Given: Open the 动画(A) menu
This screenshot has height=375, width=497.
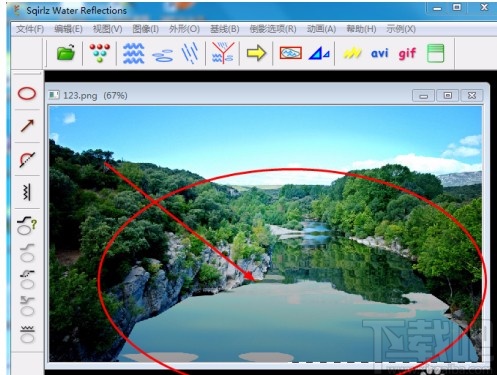Looking at the screenshot, I should click(x=321, y=29).
